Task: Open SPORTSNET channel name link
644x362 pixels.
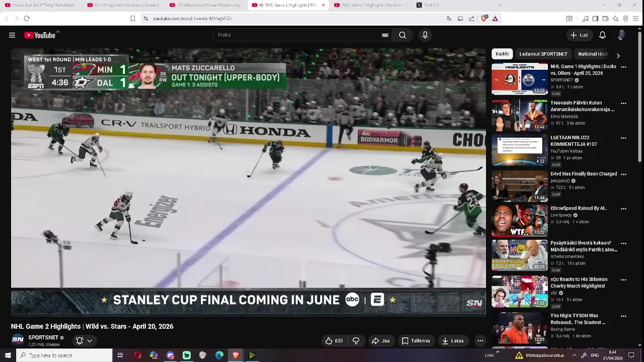Action: click(43, 337)
